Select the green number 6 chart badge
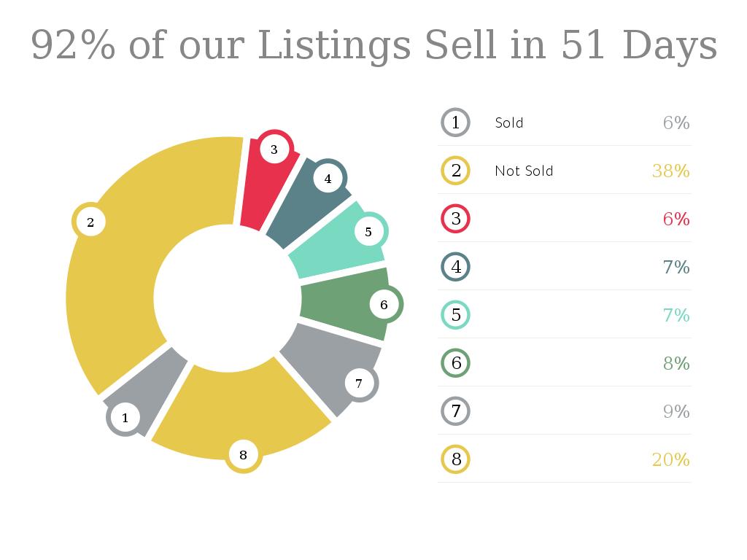 (x=384, y=305)
